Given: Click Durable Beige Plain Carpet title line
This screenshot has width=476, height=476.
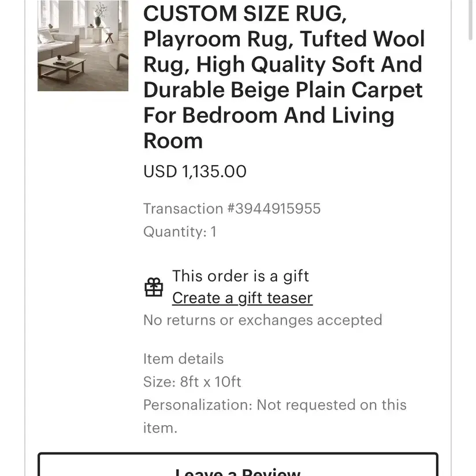Looking at the screenshot, I should 283,90.
